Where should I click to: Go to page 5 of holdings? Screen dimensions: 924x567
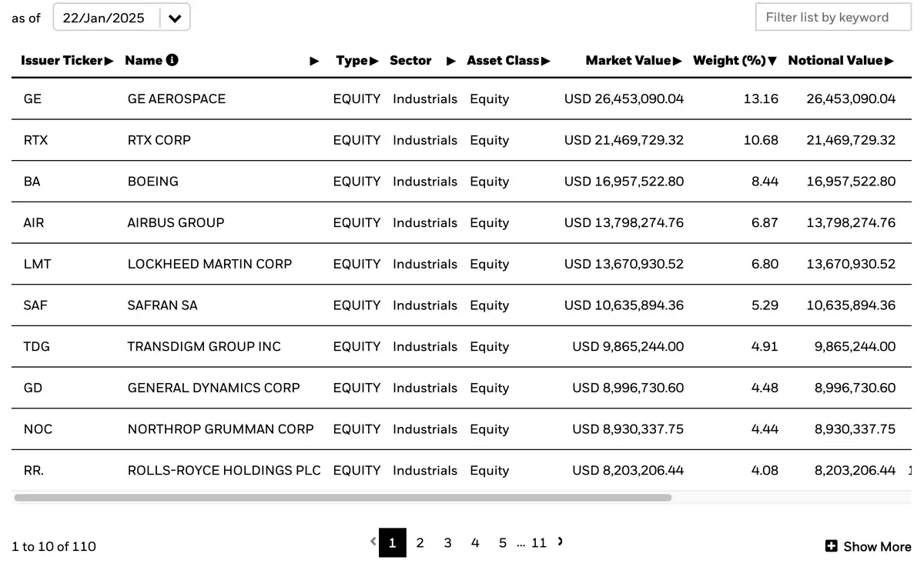click(x=502, y=543)
